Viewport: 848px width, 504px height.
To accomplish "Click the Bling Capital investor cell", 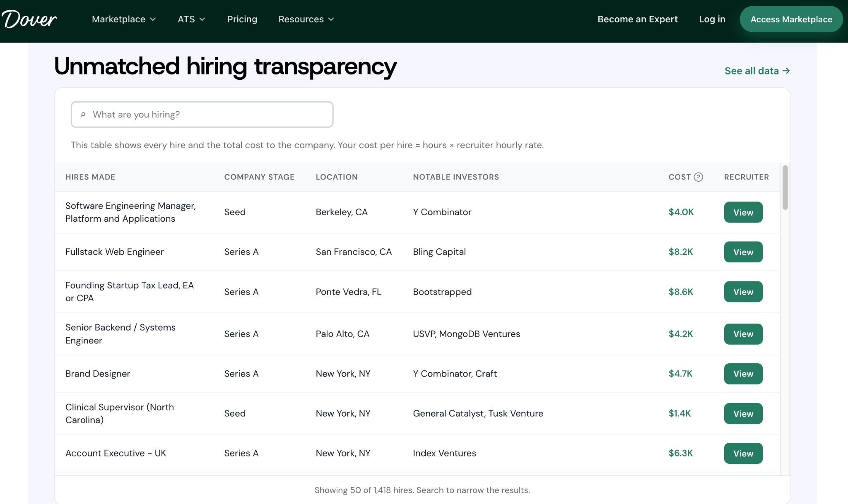I will pyautogui.click(x=439, y=252).
